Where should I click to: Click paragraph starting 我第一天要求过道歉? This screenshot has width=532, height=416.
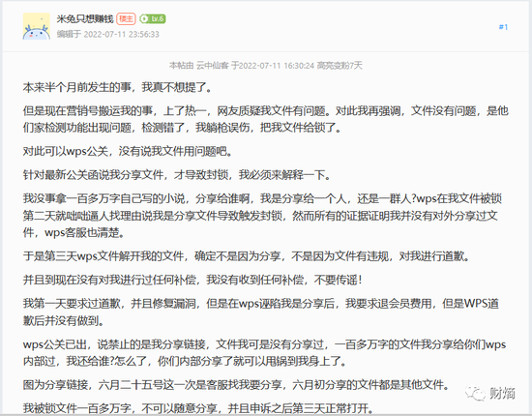pos(261,312)
